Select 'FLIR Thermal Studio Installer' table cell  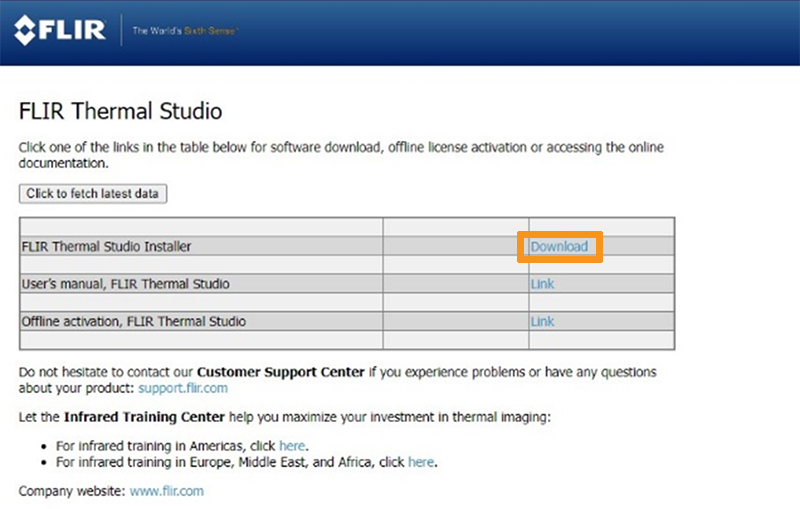point(201,246)
